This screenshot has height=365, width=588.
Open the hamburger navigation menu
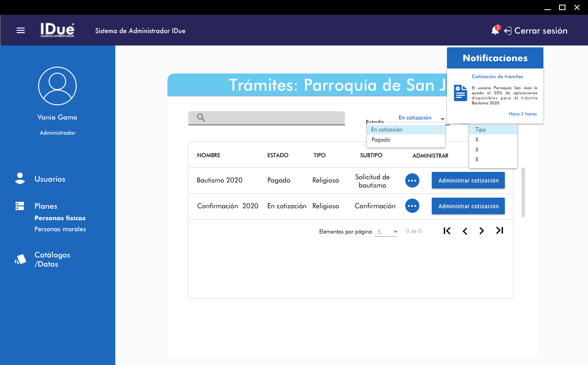pyautogui.click(x=21, y=30)
